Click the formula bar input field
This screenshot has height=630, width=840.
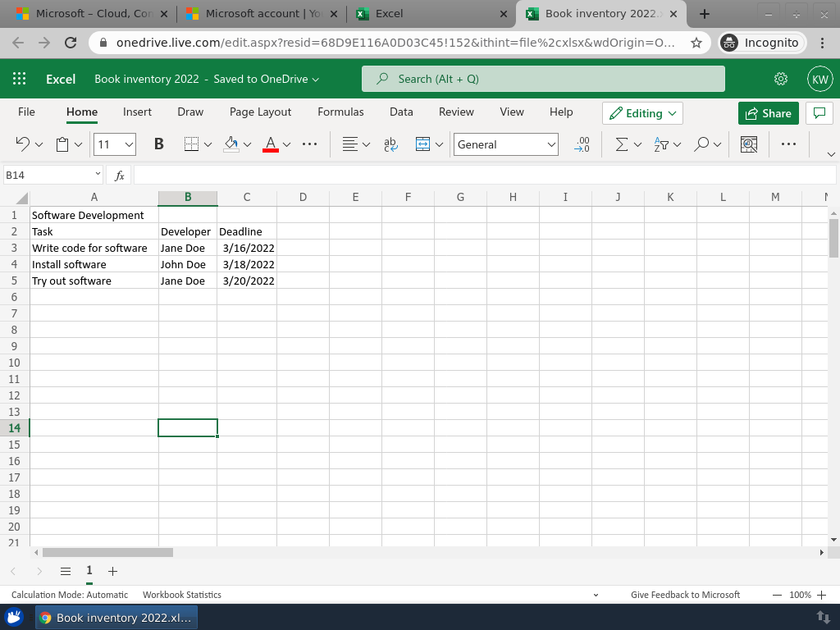point(484,176)
